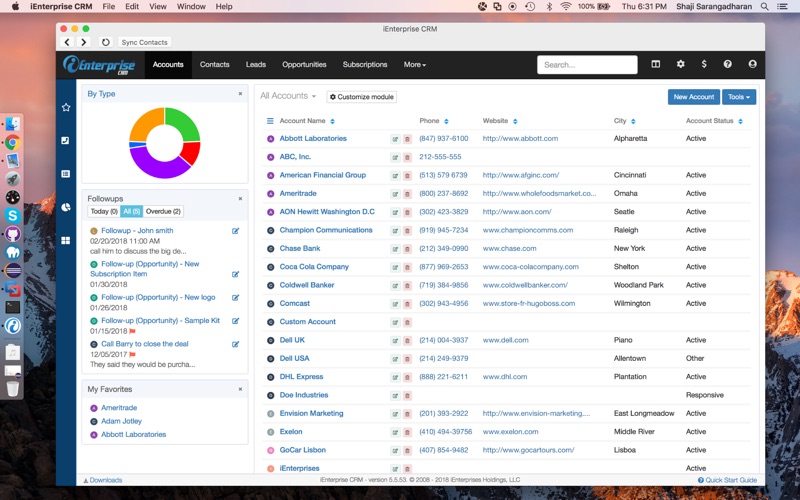The width and height of the screenshot is (800, 500).
Task: Edit the Comcast account row
Action: (x=395, y=304)
